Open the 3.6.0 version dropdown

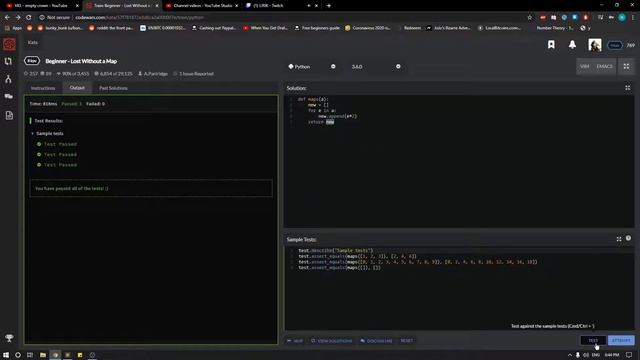coord(376,67)
